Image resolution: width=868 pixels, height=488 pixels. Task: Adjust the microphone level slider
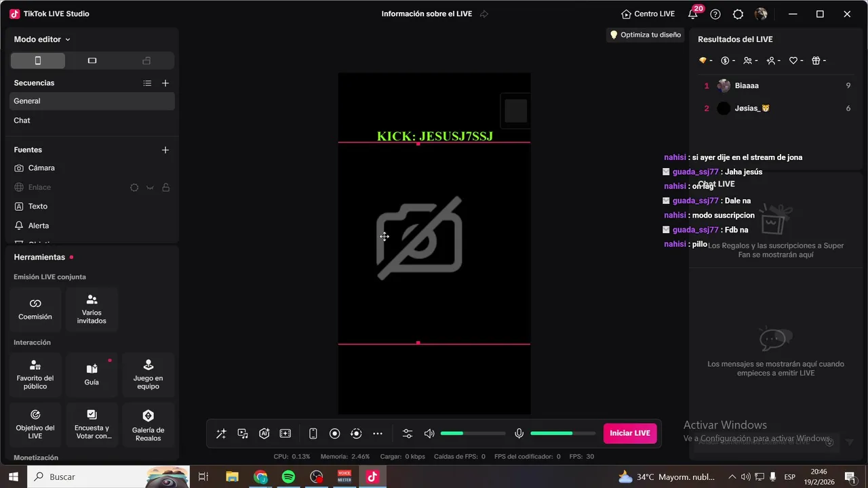click(563, 434)
